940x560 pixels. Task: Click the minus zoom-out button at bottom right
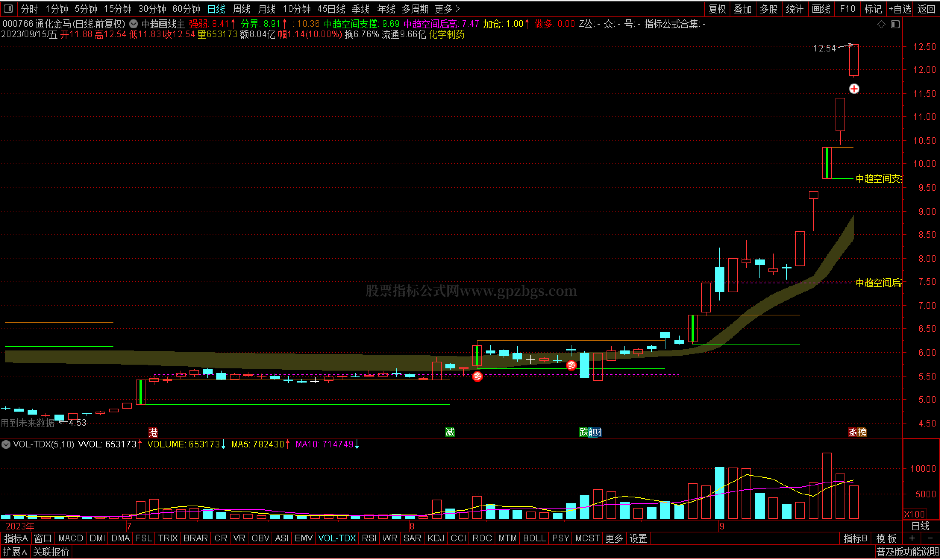pyautogui.click(x=930, y=538)
